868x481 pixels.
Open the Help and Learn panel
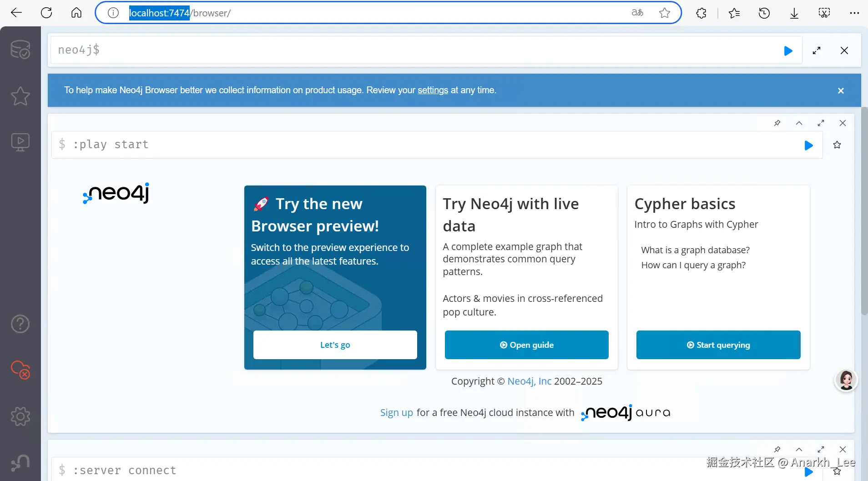click(20, 324)
